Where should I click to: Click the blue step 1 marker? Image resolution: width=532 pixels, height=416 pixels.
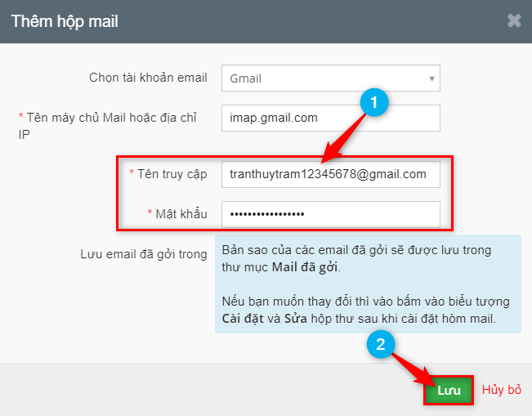click(x=374, y=103)
